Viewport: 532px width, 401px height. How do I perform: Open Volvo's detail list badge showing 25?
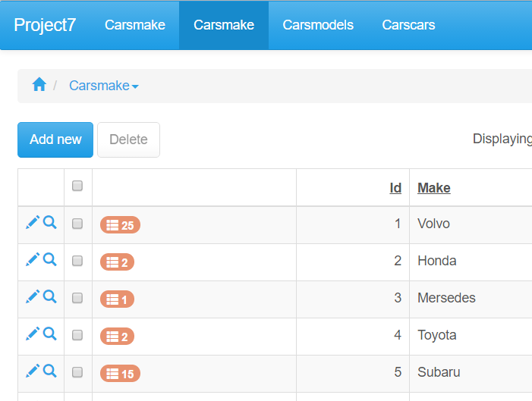point(120,225)
